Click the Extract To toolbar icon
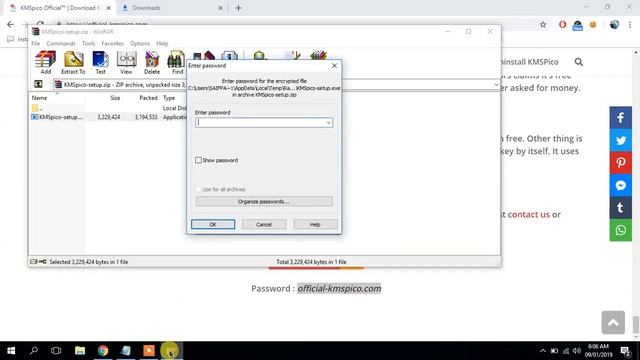 [73, 62]
